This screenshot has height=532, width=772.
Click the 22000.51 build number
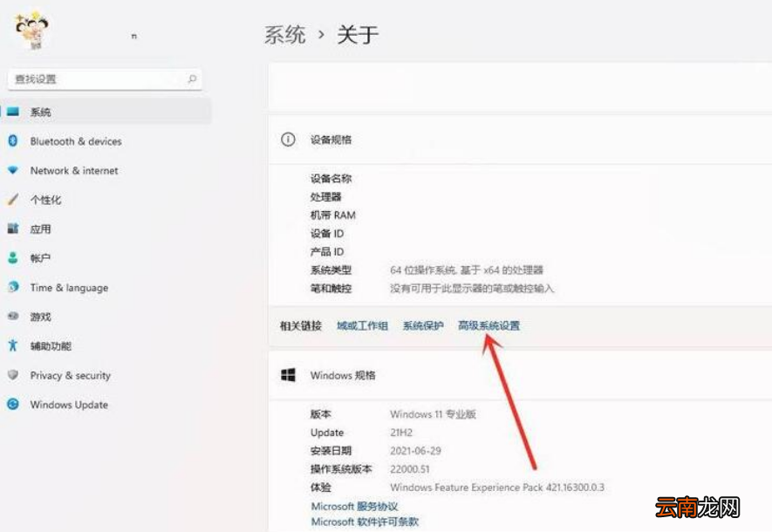[410, 469]
